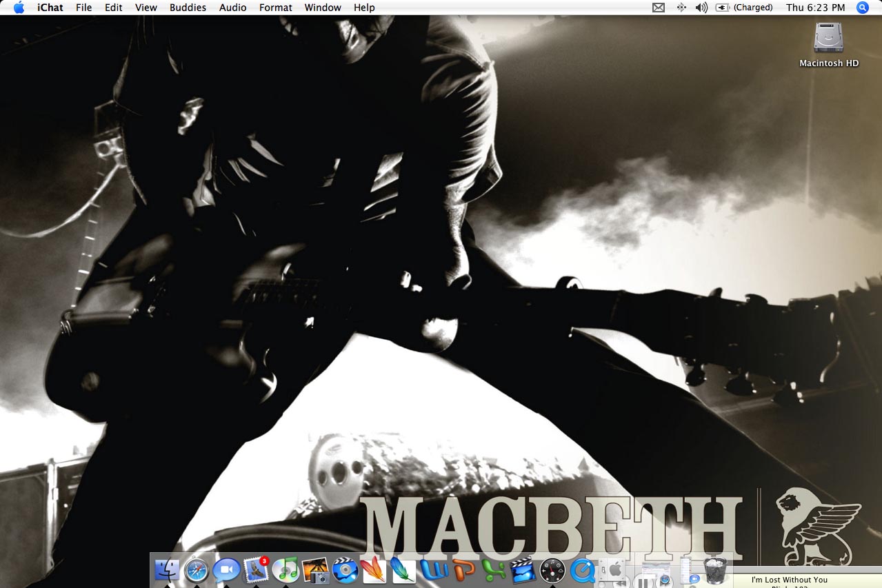The height and width of the screenshot is (588, 882).
Task: Launch Safari compass icon in Dock
Action: [x=196, y=570]
